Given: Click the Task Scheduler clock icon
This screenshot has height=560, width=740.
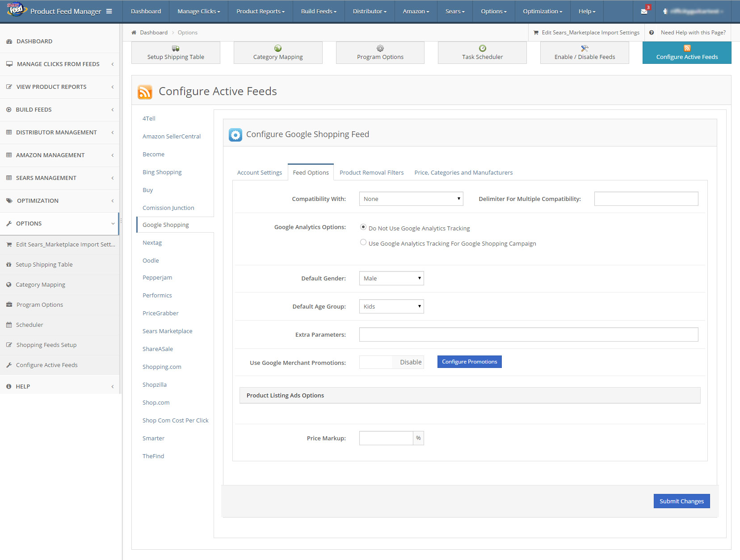Looking at the screenshot, I should click(x=483, y=48).
